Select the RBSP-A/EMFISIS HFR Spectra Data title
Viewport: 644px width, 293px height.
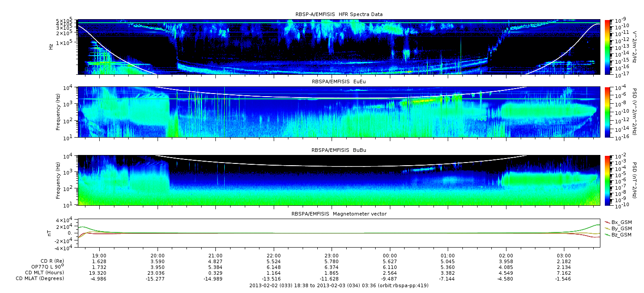point(339,15)
